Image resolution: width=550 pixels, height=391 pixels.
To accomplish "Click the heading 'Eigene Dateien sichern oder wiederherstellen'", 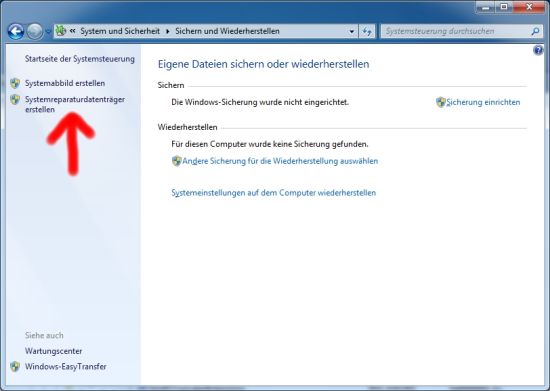I will [x=263, y=64].
